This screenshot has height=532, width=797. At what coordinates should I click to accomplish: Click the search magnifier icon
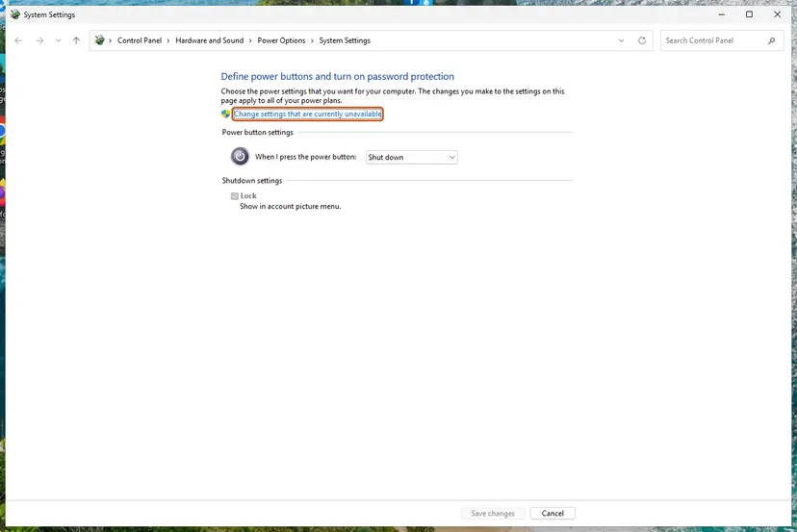point(772,40)
